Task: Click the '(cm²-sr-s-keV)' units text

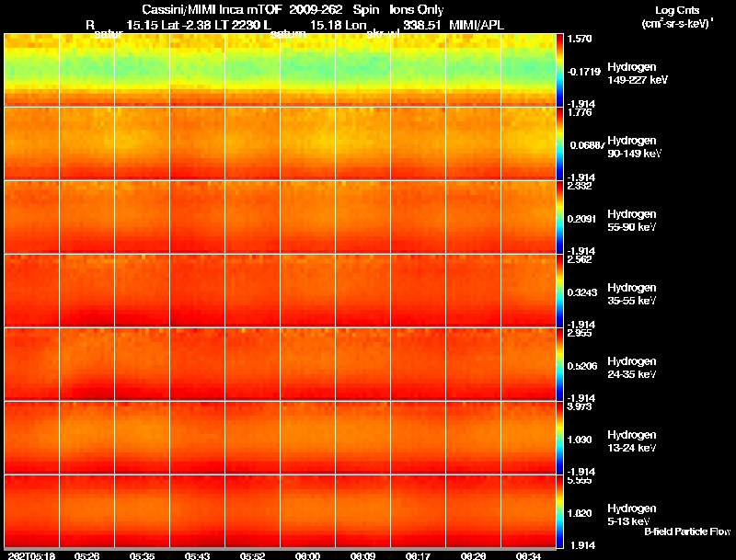Action: click(677, 24)
